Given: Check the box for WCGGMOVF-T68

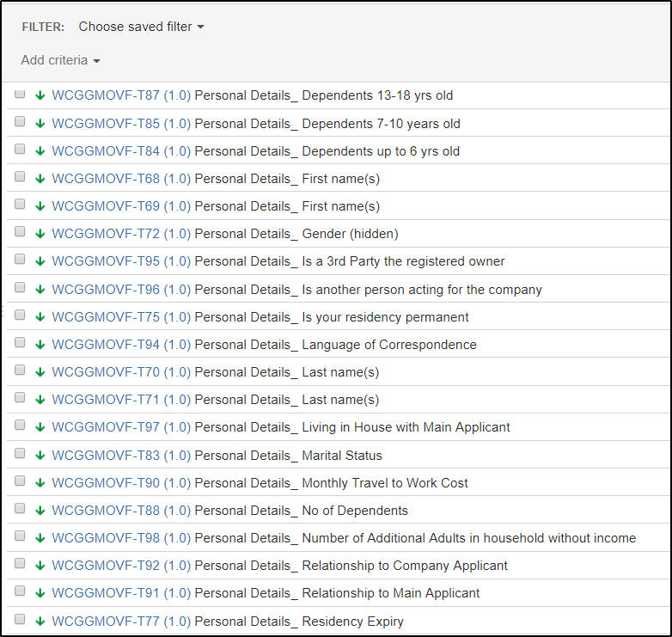Looking at the screenshot, I should point(20,176).
